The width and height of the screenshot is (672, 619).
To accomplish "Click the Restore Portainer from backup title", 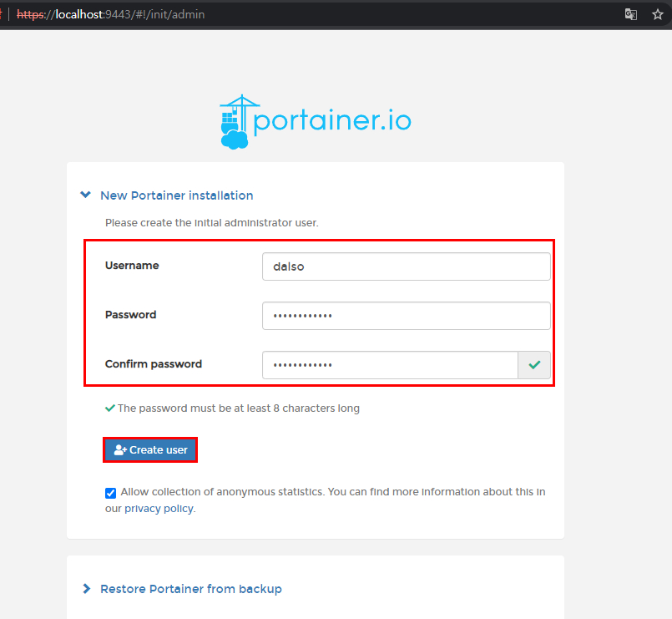I will coord(191,589).
